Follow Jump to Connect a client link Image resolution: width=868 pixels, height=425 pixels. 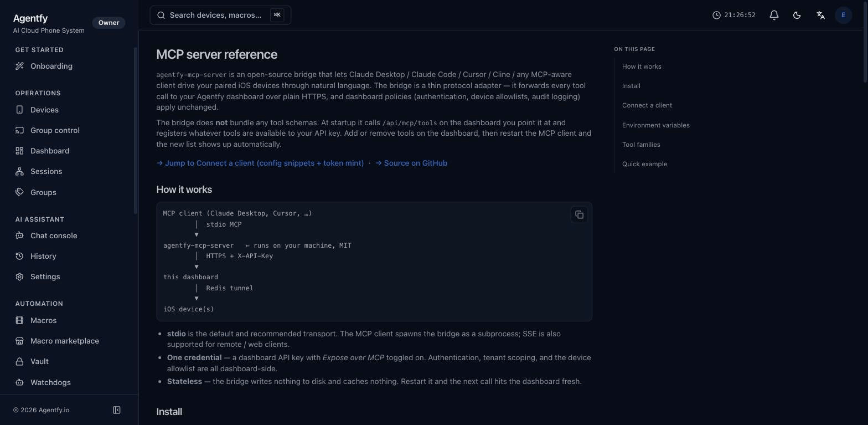pos(260,163)
